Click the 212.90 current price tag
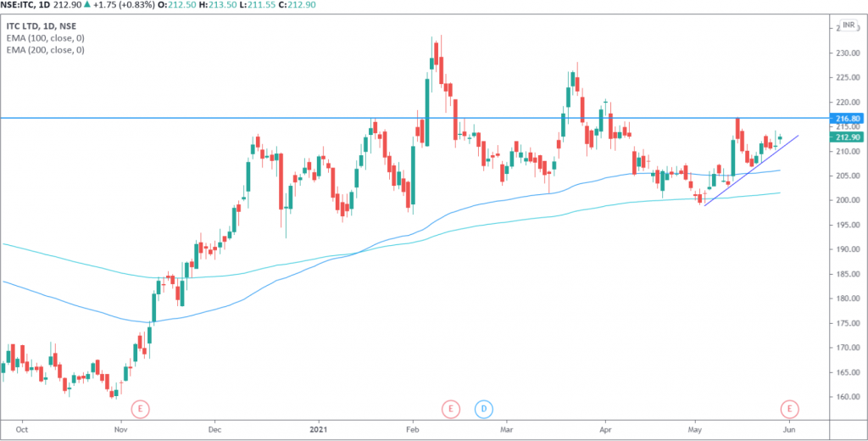The height and width of the screenshot is (441, 868). click(x=849, y=137)
